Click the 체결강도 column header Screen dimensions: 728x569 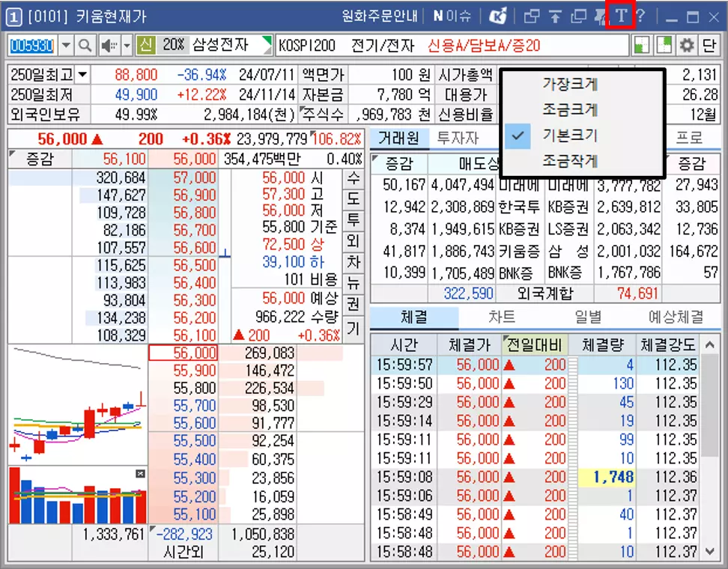(667, 345)
